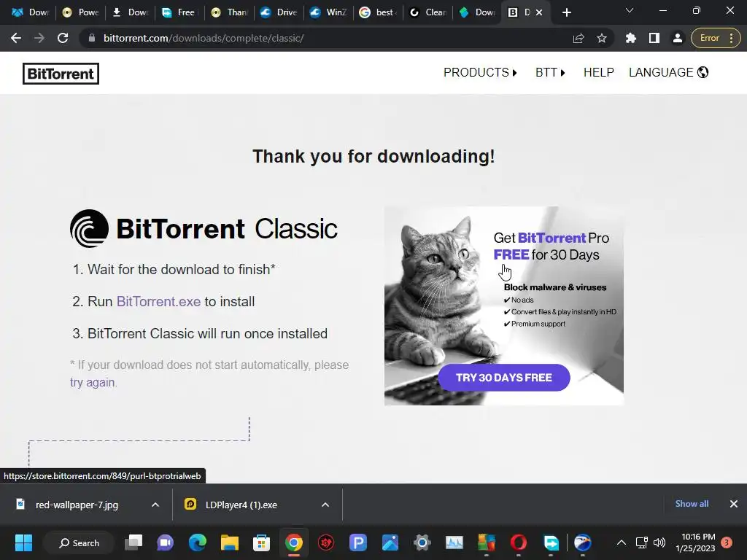The image size is (747, 560).
Task: Click the Chrome taskbar icon
Action: (294, 542)
